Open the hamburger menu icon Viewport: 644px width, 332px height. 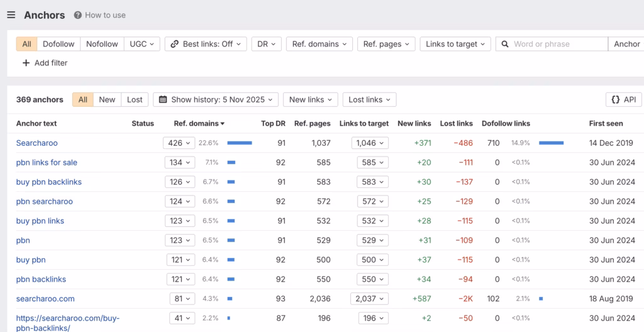click(x=11, y=15)
